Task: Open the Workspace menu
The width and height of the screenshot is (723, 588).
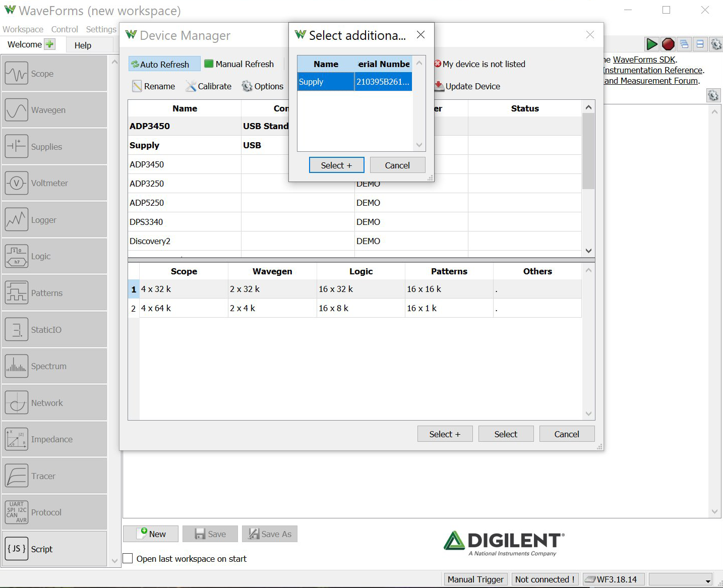Action: (x=23, y=29)
